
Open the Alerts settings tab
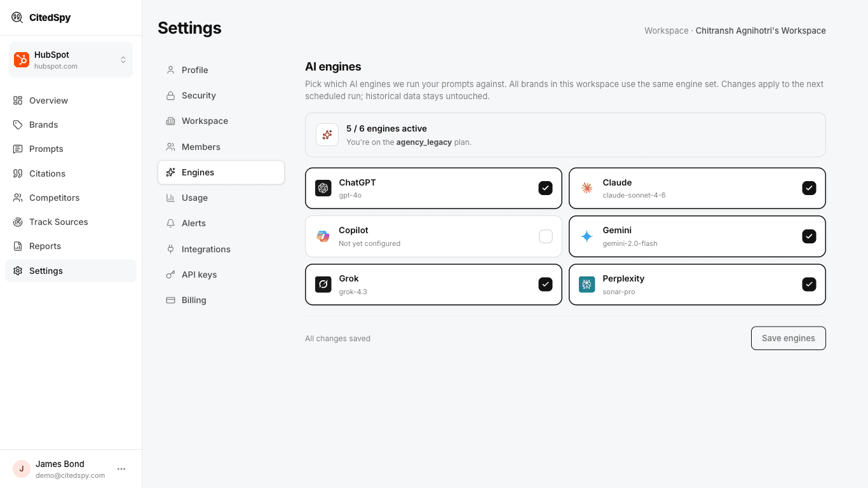(221, 223)
